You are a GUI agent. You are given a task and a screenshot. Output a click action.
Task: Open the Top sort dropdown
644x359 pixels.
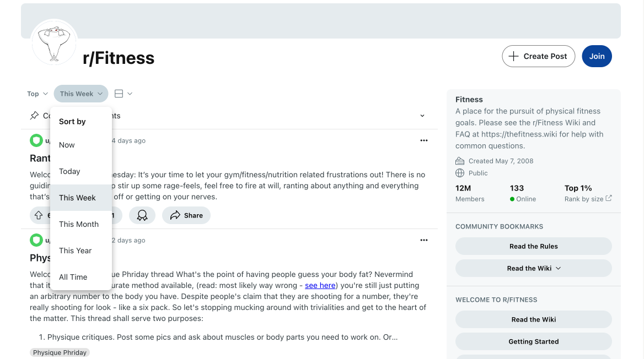(37, 94)
